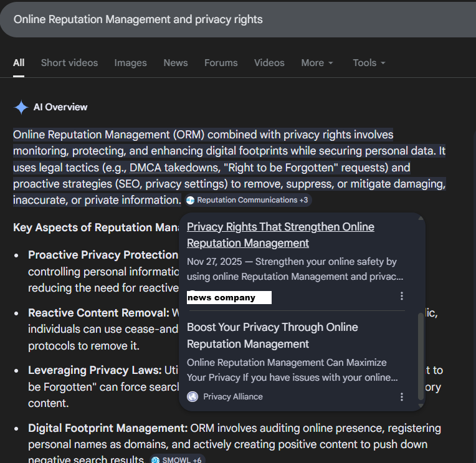
Task: Click the underlined DMCA takedowns link
Action: pyautogui.click(x=174, y=168)
